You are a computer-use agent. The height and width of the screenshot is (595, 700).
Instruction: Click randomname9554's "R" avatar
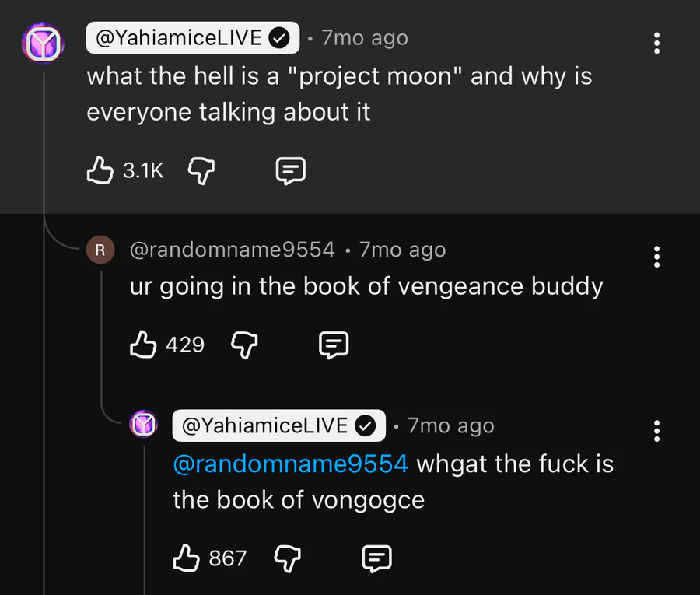[100, 250]
